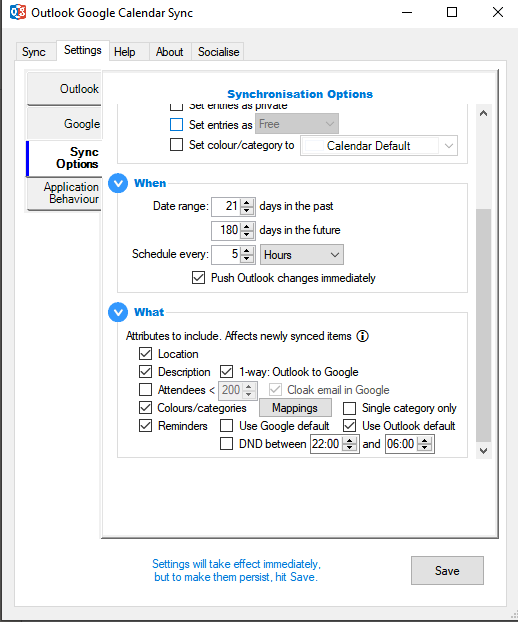Increase Schedule every value
518x622 pixels.
coord(247,250)
